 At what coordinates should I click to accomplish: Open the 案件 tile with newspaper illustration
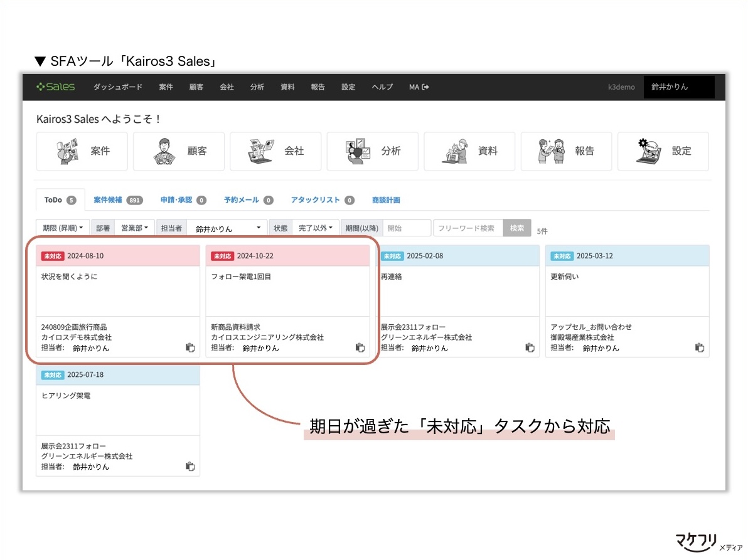(82, 151)
